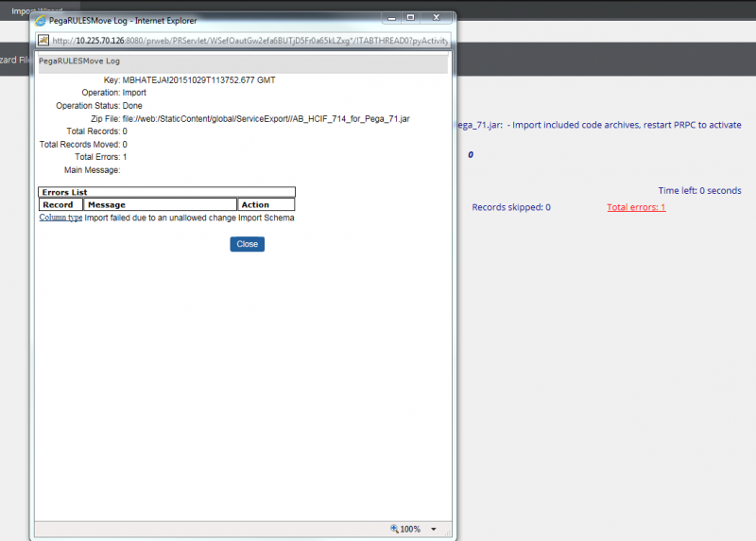Click the resize grip in window corner
The image size is (756, 541).
click(447, 532)
